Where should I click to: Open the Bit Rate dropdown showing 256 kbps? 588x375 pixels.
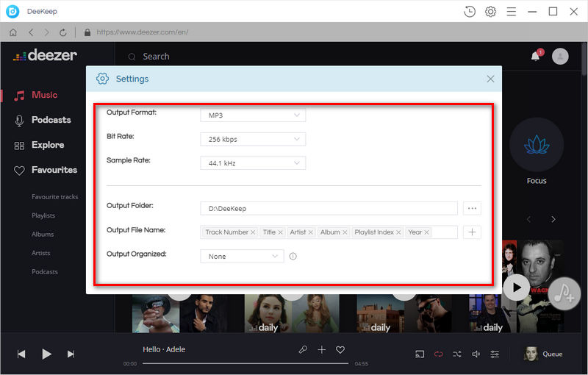pyautogui.click(x=253, y=139)
